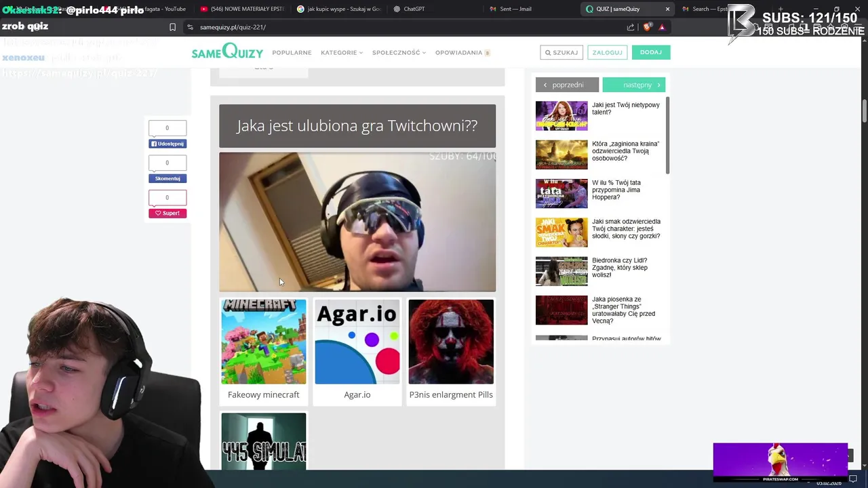Open site info icon beside the URL
Screen dimensions: 868x488
click(191, 27)
